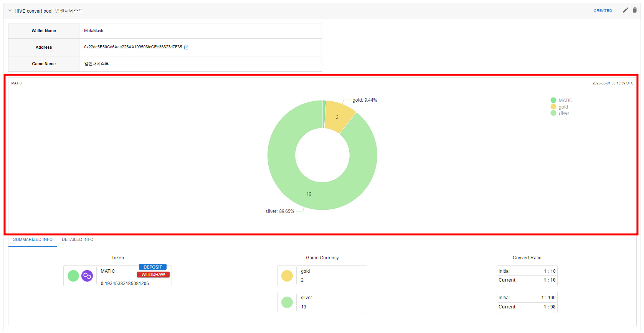
Task: Collapse the HIVE convert pool panel
Action: coord(10,11)
